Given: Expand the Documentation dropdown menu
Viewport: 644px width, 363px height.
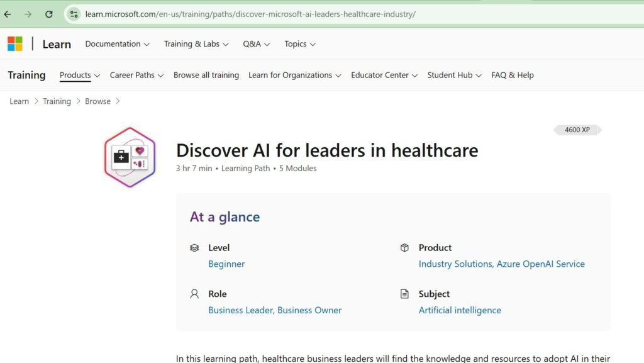Looking at the screenshot, I should [x=117, y=44].
